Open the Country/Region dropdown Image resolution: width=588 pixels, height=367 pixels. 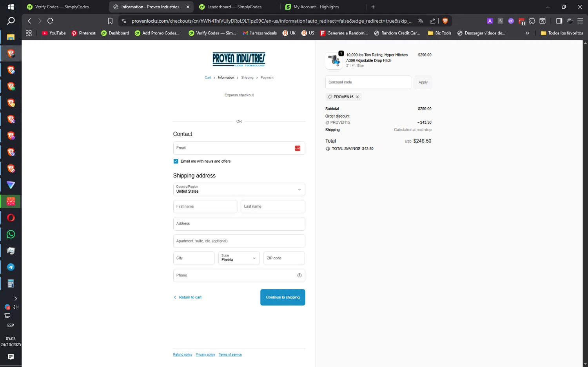pos(239,190)
